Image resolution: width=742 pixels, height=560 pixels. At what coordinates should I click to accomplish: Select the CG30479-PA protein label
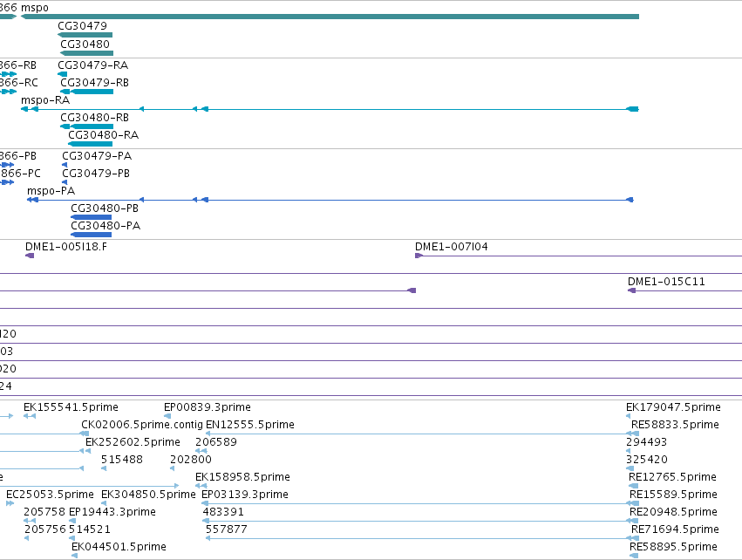pos(97,156)
